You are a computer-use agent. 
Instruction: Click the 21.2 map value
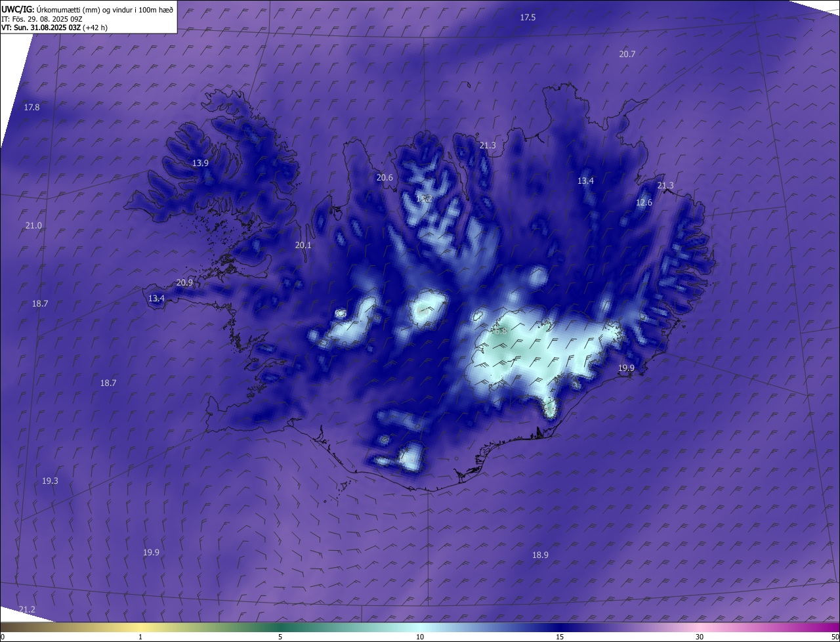(27, 610)
